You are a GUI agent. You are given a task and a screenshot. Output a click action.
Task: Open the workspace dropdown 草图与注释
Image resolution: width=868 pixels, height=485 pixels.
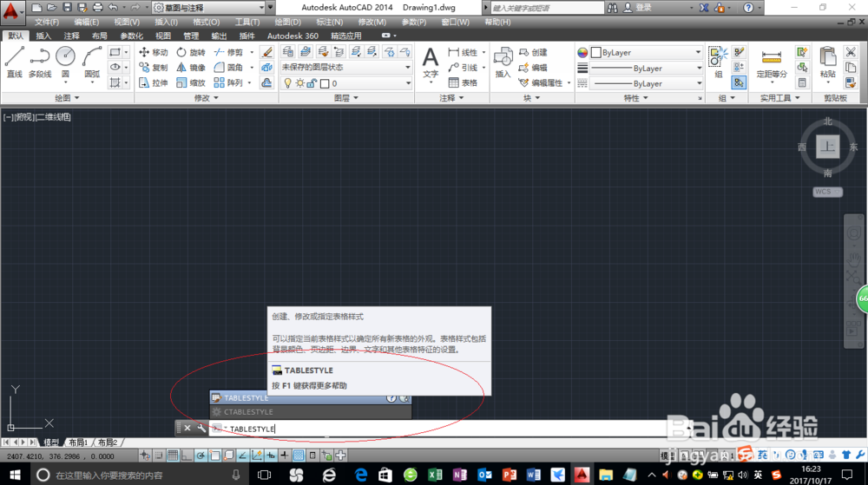208,7
